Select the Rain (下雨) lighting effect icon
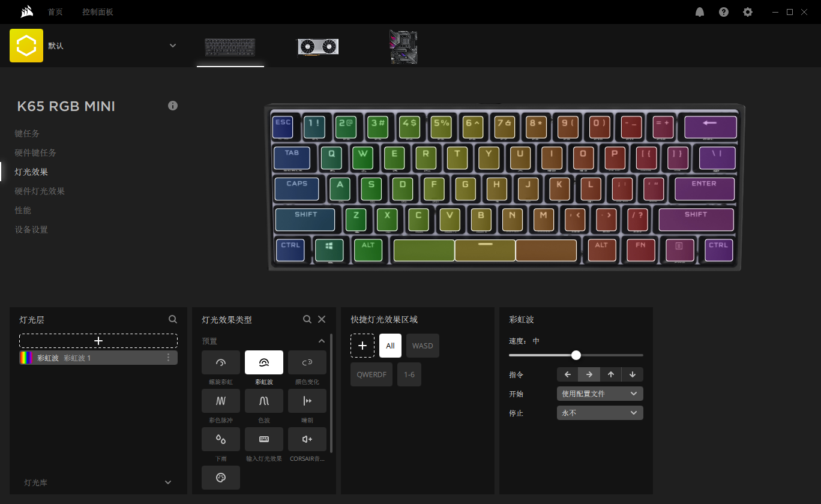The height and width of the screenshot is (504, 821). point(221,439)
